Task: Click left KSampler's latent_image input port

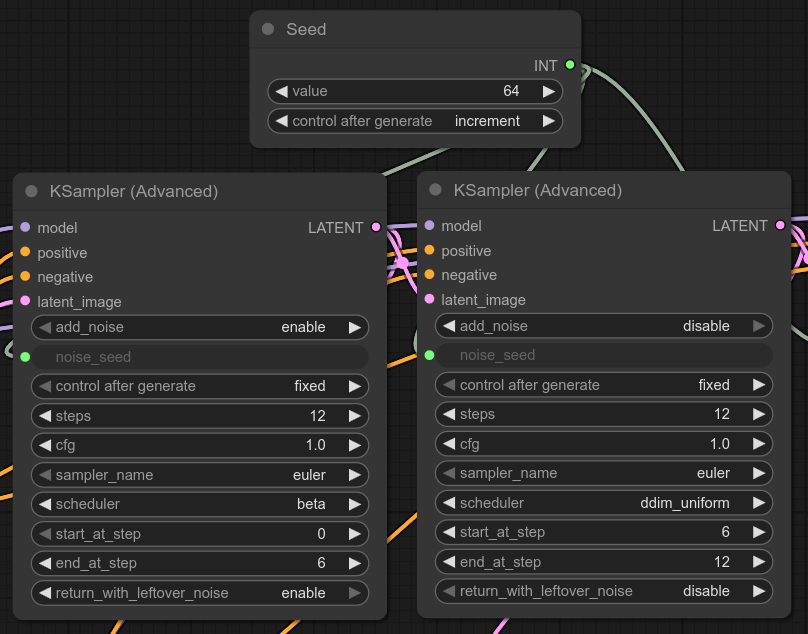Action: (25, 301)
